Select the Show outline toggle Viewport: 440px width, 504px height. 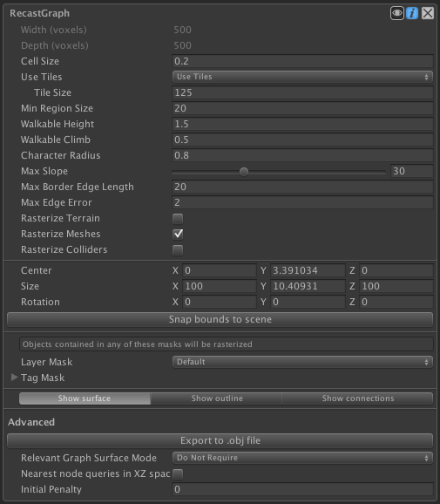coord(216,398)
